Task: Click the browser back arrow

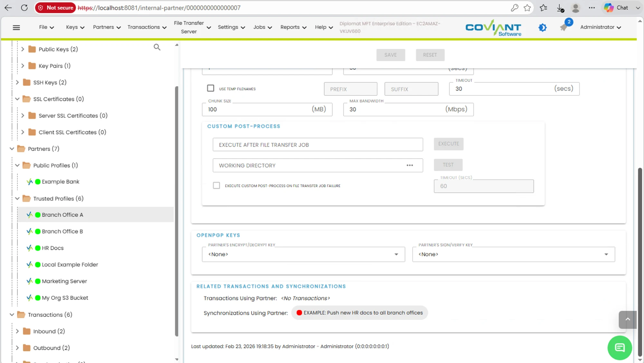Action: coord(8,8)
